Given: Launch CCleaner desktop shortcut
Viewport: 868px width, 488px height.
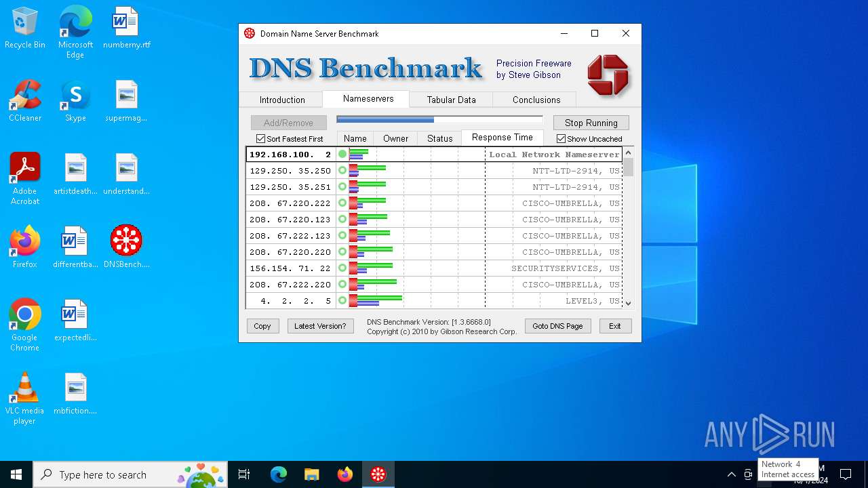Looking at the screenshot, I should pyautogui.click(x=25, y=102).
